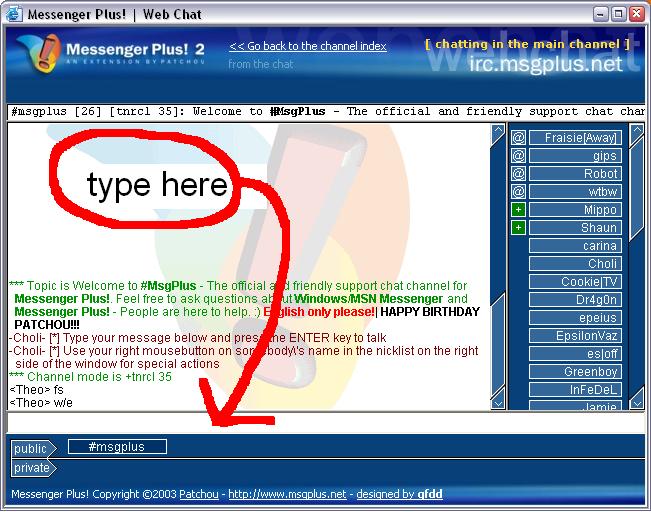This screenshot has width=651, height=512.
Task: Open the http://www.msgplus.net link
Action: pyautogui.click(x=287, y=495)
